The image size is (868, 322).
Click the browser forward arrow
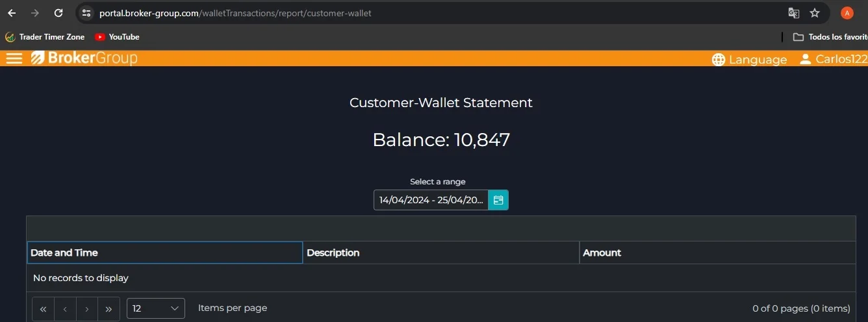[x=35, y=13]
